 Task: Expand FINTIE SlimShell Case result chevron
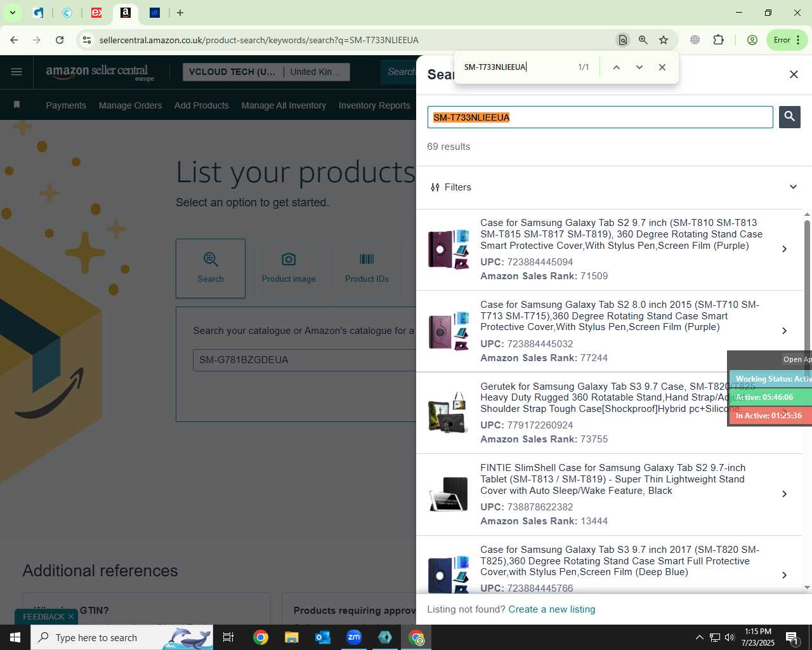coord(785,494)
